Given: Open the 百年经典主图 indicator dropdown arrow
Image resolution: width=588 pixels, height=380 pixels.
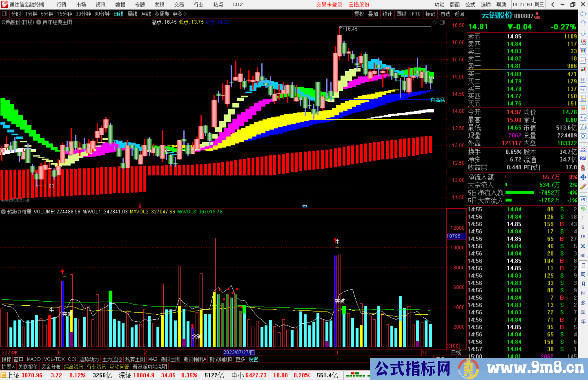Looking at the screenshot, I should coord(39,22).
